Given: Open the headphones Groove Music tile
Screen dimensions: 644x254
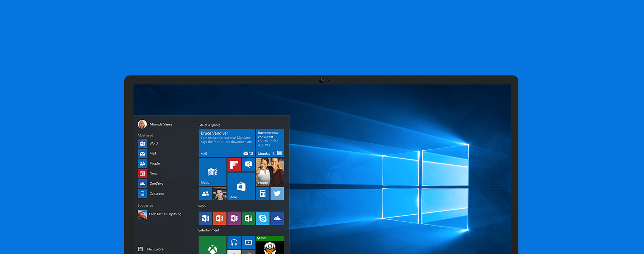Looking at the screenshot, I should point(234,243).
